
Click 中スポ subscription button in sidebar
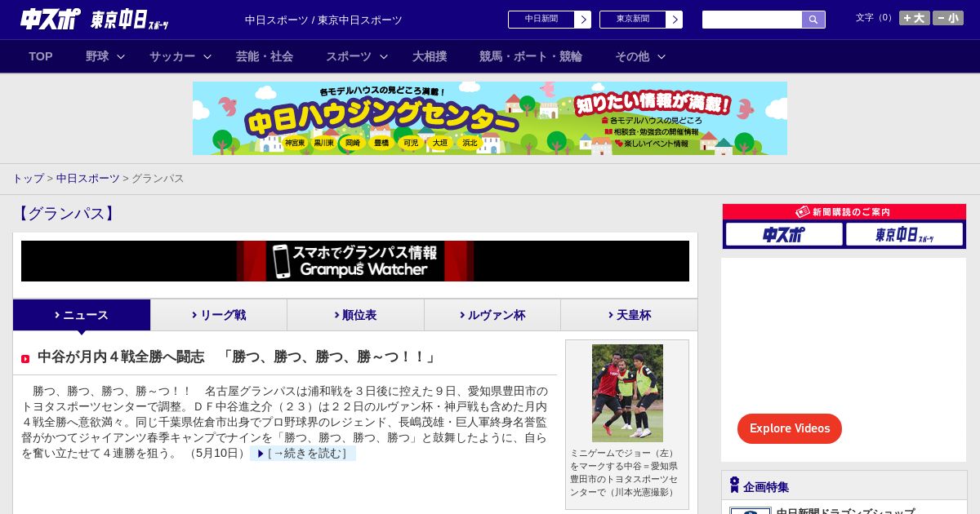(784, 235)
